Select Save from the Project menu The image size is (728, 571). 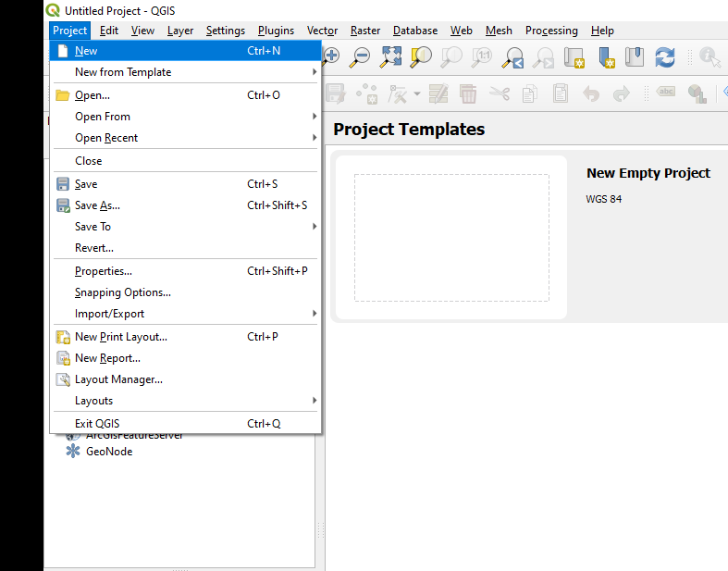pyautogui.click(x=186, y=184)
